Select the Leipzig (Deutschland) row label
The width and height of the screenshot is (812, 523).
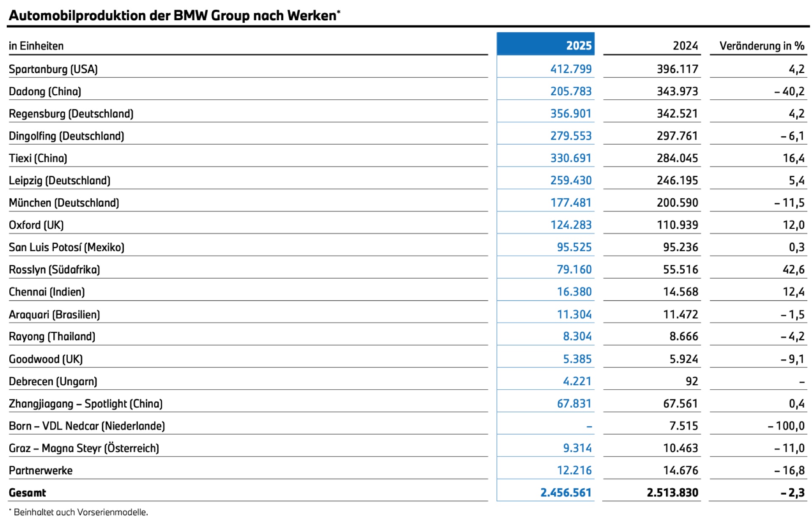point(60,181)
